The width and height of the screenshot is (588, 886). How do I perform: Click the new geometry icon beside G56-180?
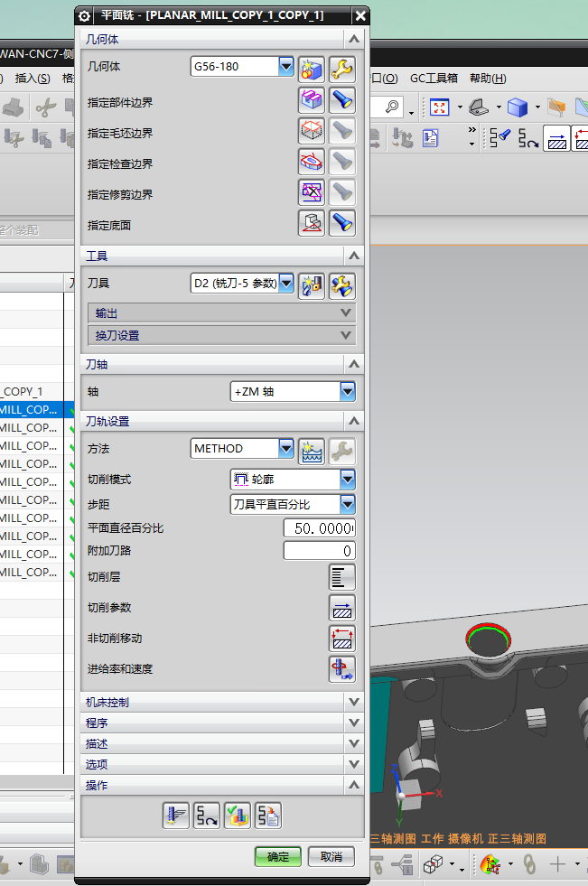point(312,69)
